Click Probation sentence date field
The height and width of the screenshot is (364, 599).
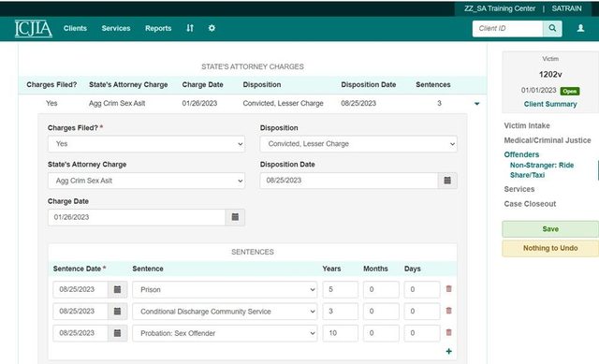(x=80, y=333)
